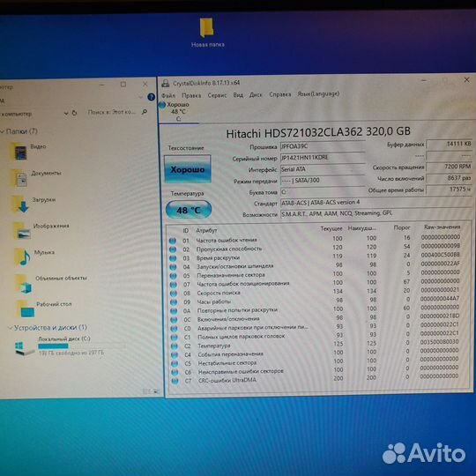Click the Прошивка field JPFOA39C
Viewport: 476px width, 476px height.
(322, 146)
